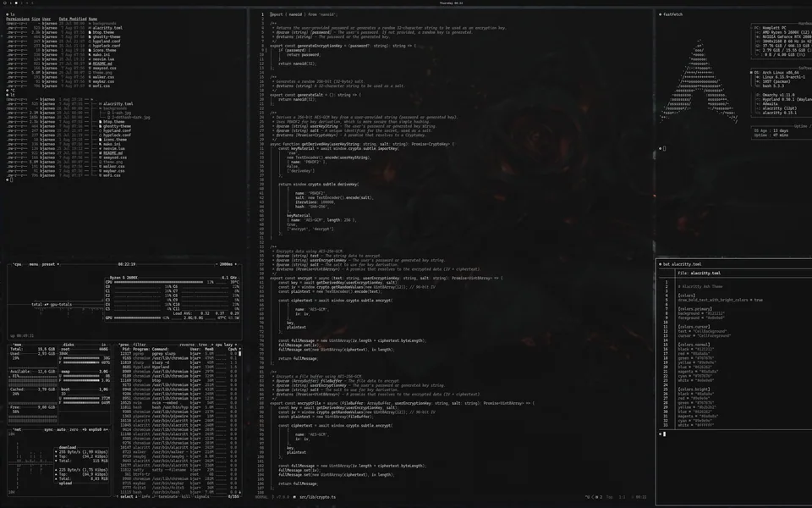Image resolution: width=812 pixels, height=508 pixels.
Task: Click the backgrounds folder icon in lt tree
Action: click(101, 108)
